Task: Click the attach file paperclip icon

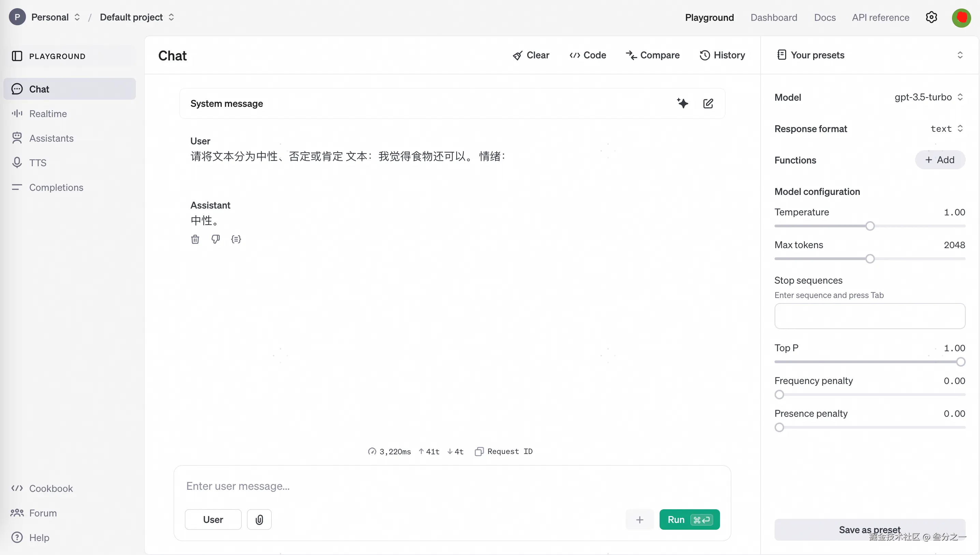Action: point(259,520)
